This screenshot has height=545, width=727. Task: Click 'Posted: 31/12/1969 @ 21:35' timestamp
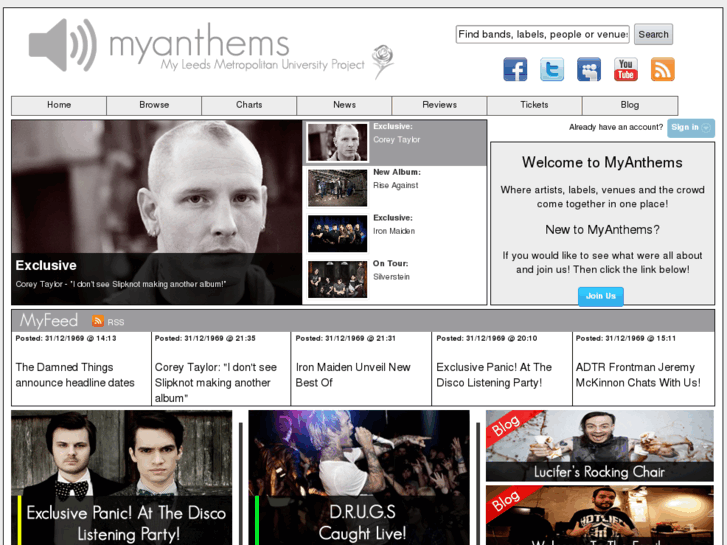(x=205, y=339)
